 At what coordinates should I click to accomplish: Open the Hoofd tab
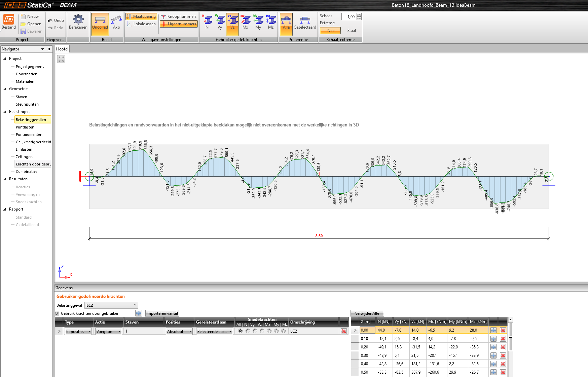coord(62,49)
